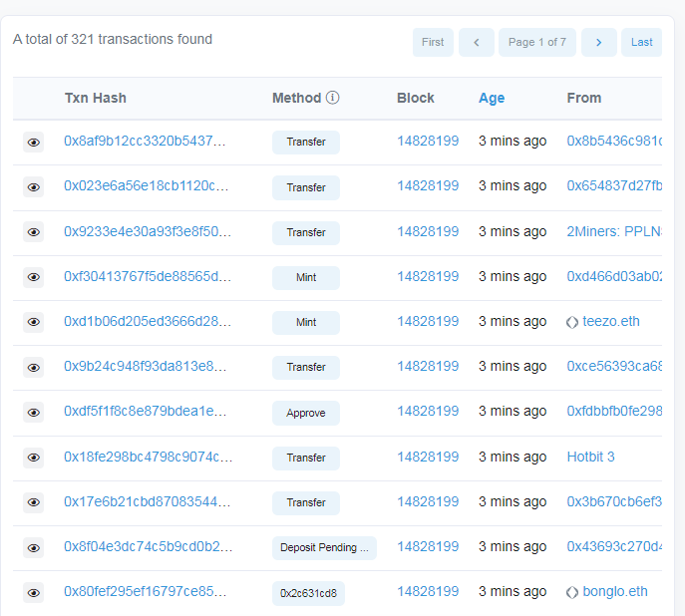The width and height of the screenshot is (685, 616).
Task: Open block 14828199 in the teezo.eth row
Action: click(x=428, y=321)
